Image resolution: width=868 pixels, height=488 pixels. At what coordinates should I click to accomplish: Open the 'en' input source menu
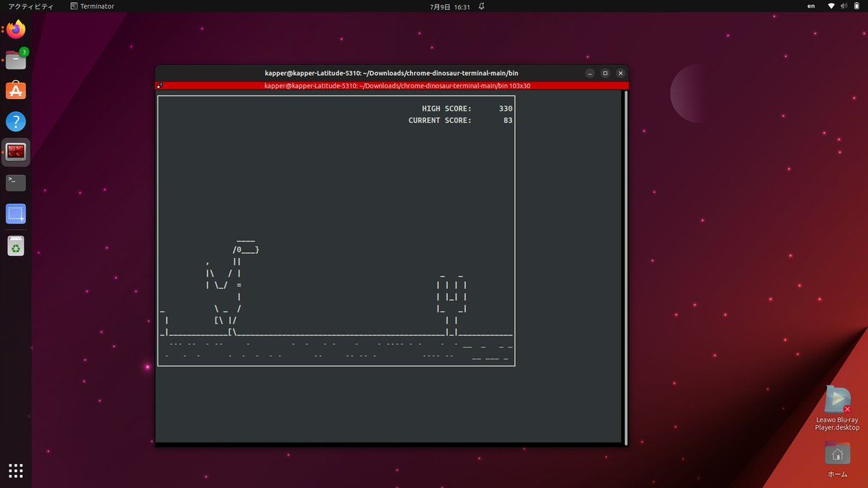[x=811, y=6]
